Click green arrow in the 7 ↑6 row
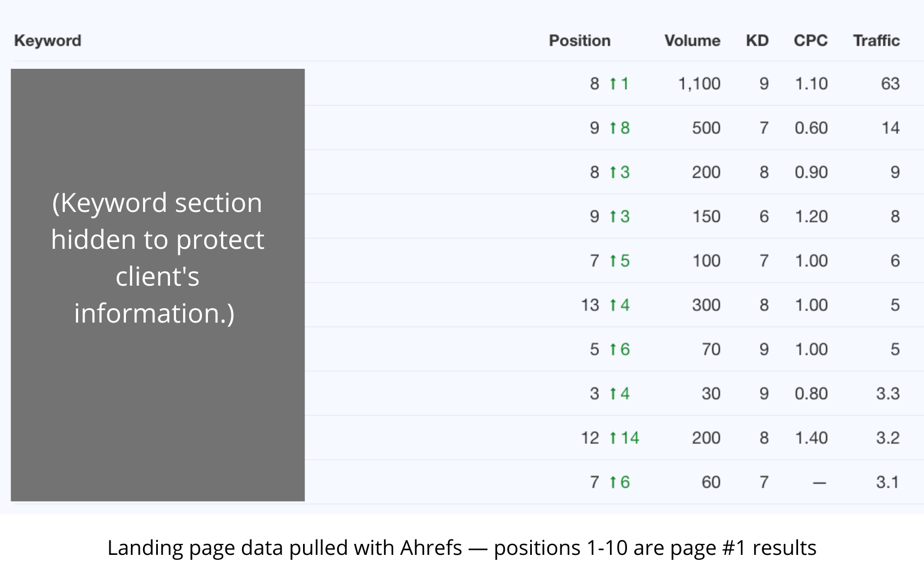924x578 pixels. pyautogui.click(x=613, y=483)
